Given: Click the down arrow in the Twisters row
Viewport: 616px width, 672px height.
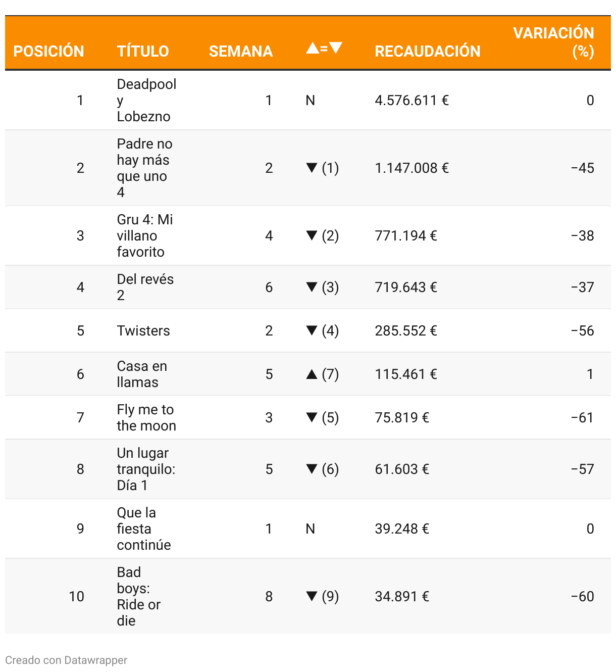Looking at the screenshot, I should (312, 330).
